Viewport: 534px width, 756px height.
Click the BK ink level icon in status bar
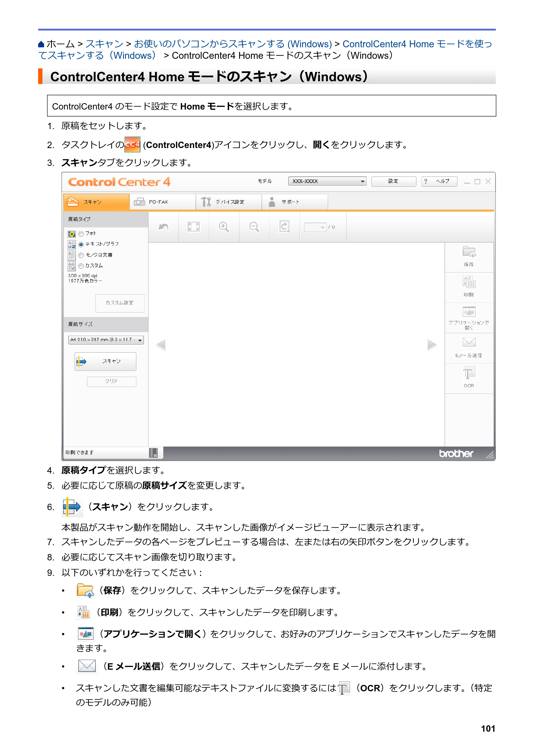pos(154,453)
